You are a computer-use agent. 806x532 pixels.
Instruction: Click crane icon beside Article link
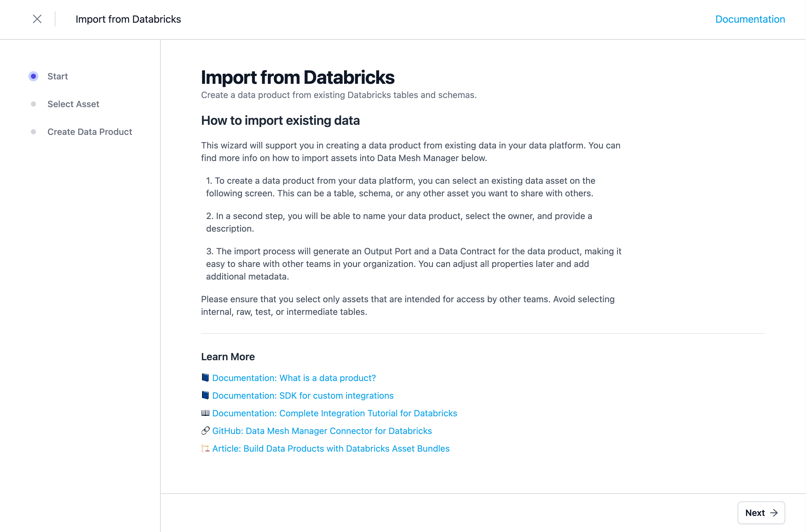coord(205,448)
